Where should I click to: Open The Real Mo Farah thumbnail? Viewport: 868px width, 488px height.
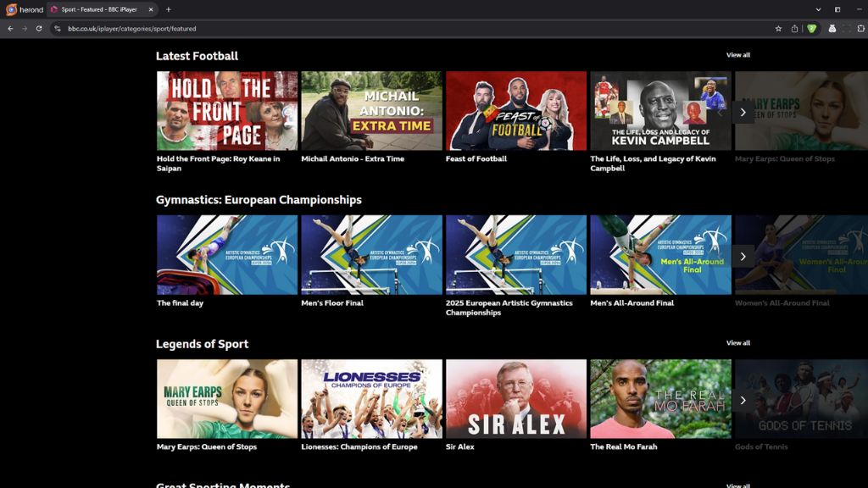660,399
